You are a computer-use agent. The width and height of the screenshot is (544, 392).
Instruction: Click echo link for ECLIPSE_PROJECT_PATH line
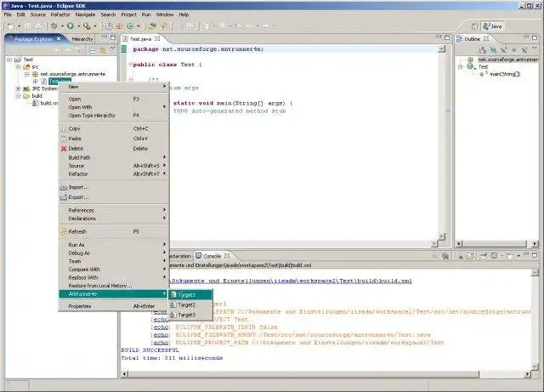point(161,343)
